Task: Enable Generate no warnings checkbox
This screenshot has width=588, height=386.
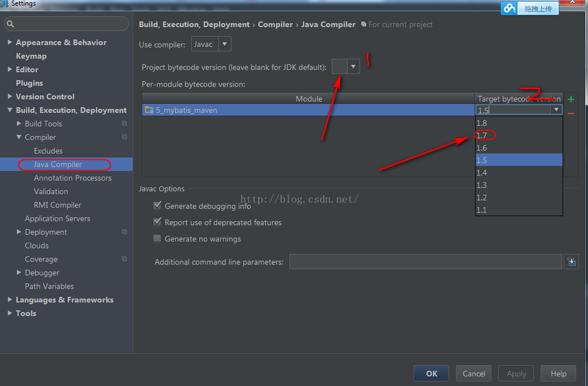Action: 157,239
